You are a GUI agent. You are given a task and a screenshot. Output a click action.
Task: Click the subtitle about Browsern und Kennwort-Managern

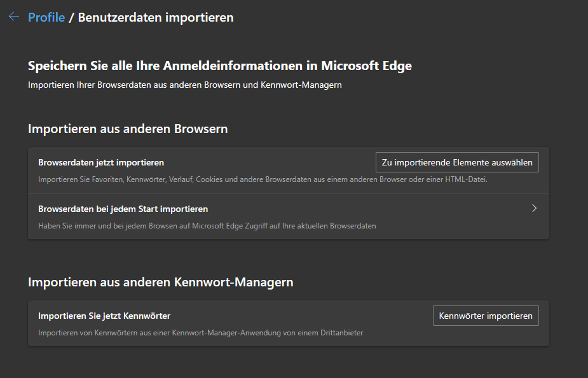click(x=185, y=85)
